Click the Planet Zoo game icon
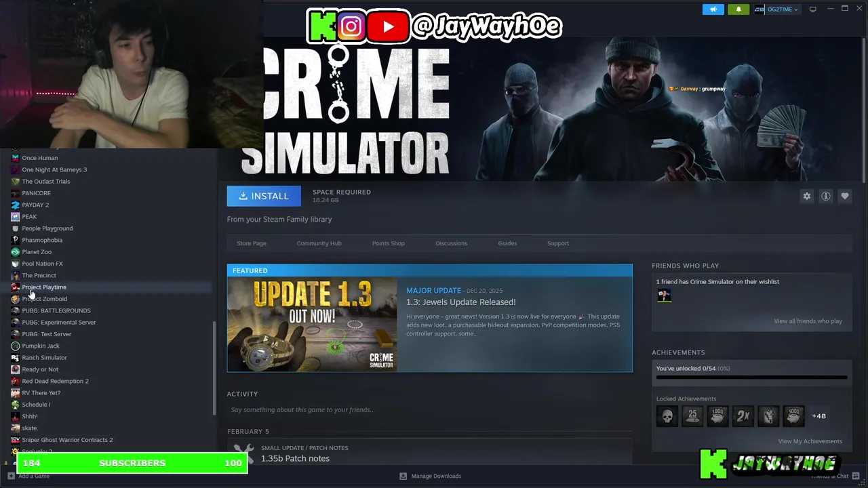Viewport: 868px width, 488px height. 16,252
